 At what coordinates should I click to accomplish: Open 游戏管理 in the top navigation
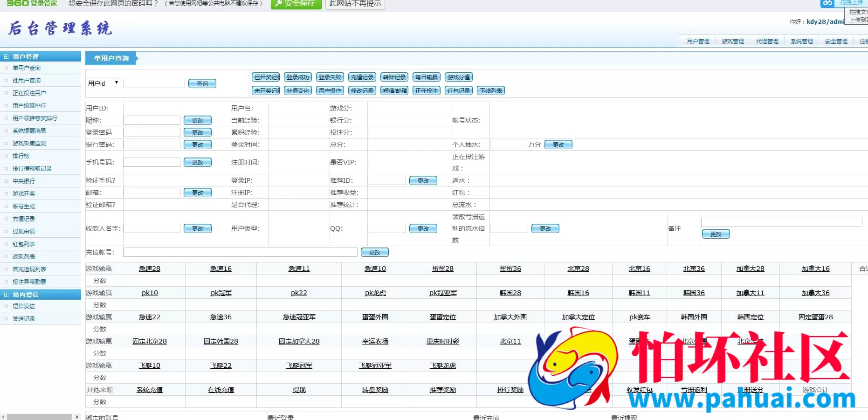[x=732, y=41]
